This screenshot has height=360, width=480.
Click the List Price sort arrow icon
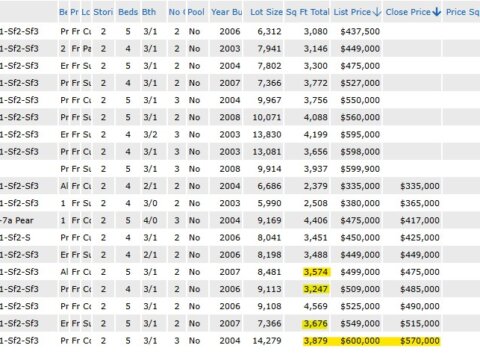[x=377, y=12]
